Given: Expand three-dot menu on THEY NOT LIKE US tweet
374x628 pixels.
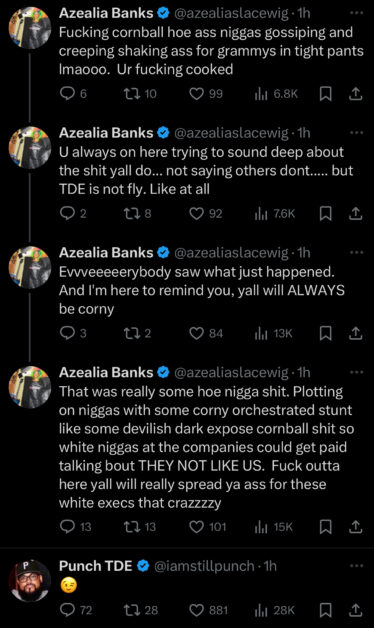Looking at the screenshot, I should (356, 372).
